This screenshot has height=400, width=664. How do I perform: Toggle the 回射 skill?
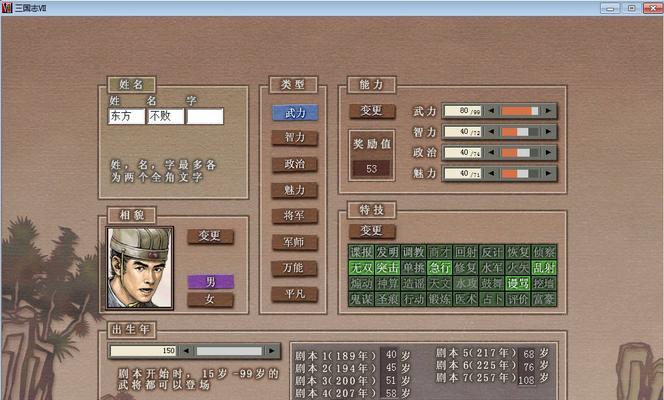466,252
